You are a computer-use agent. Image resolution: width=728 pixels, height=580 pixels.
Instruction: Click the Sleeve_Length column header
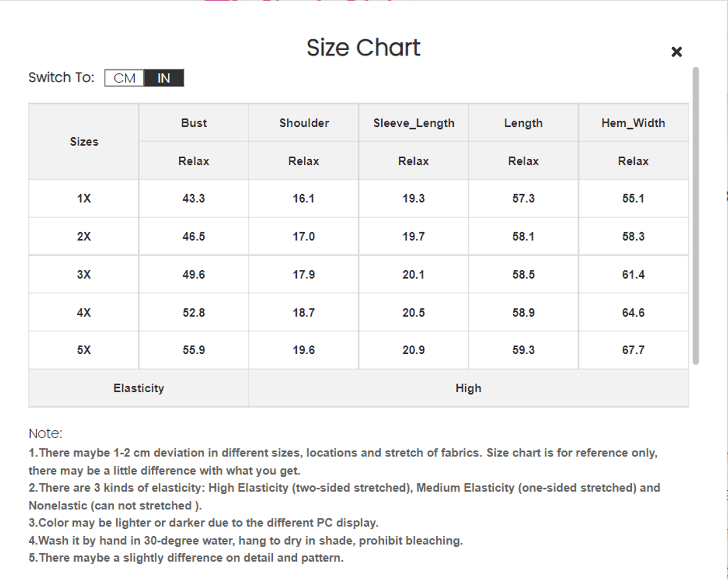pos(413,123)
